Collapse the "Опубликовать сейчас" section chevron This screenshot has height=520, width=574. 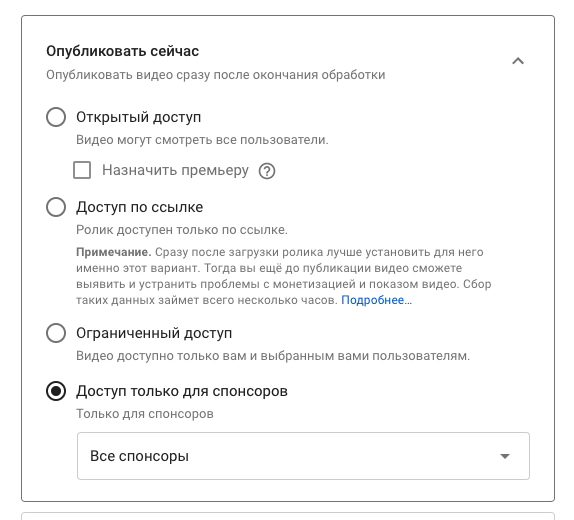pos(518,61)
